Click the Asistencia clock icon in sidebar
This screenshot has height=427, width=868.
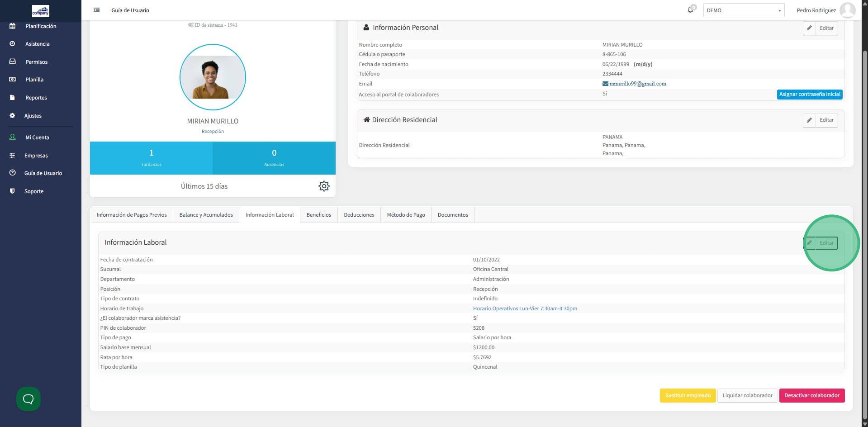tap(12, 44)
